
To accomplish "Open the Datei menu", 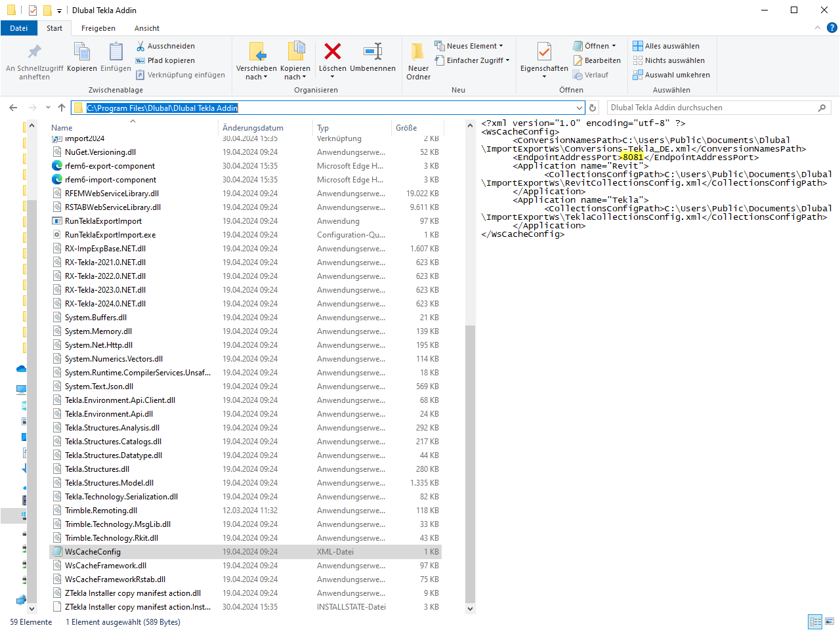I will click(18, 28).
